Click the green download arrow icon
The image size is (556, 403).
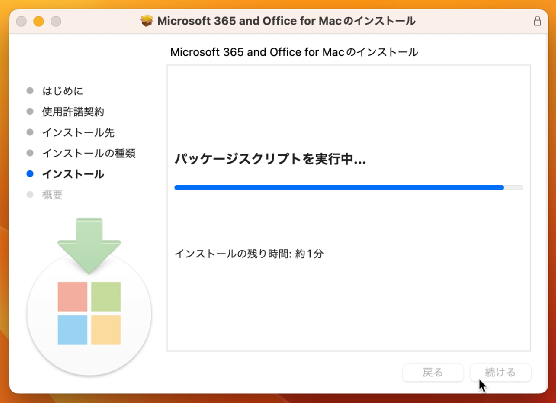coord(89,246)
